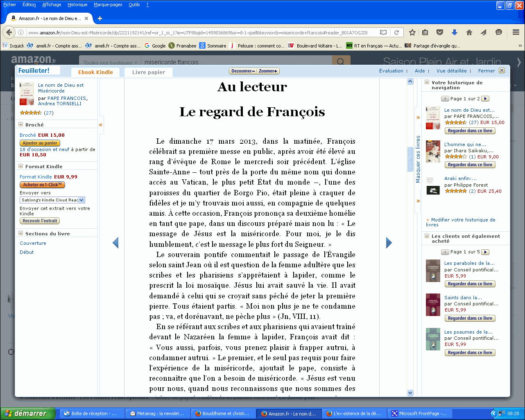This screenshot has width=525, height=420.
Task: Open Les paraboles de la... cover thumbnail
Action: tap(433, 271)
